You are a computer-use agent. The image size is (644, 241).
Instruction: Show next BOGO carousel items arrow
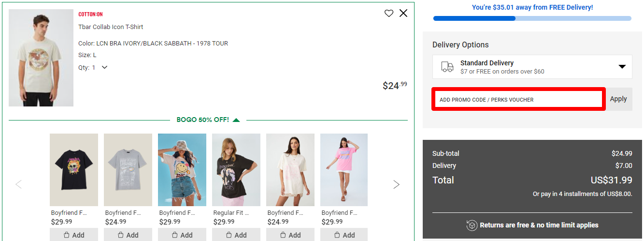pos(396,184)
